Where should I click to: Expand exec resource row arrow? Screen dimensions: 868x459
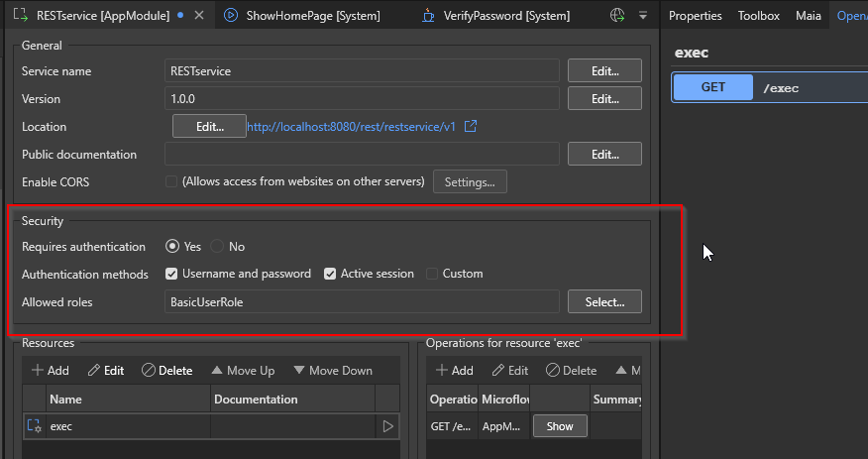[388, 426]
